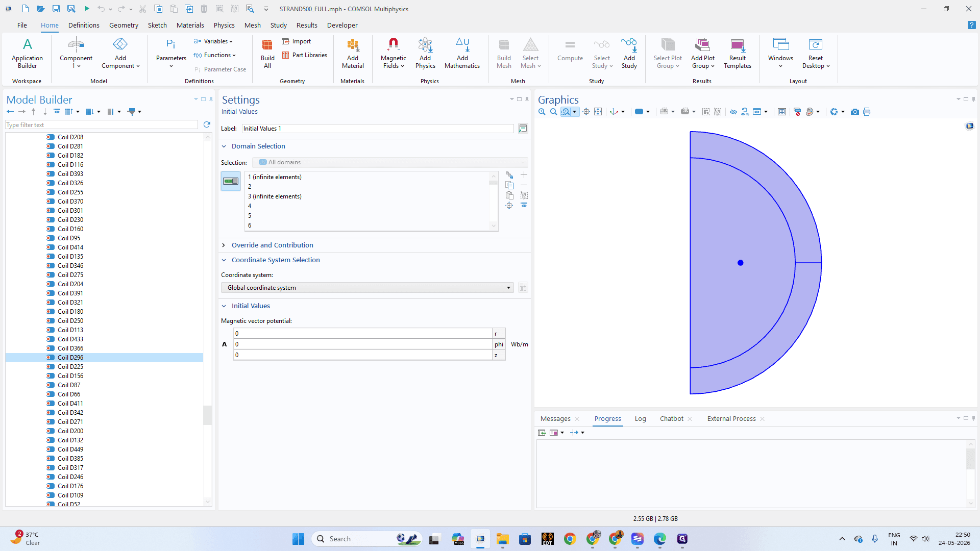Open File menu
Screen dimensions: 980x551
point(22,25)
